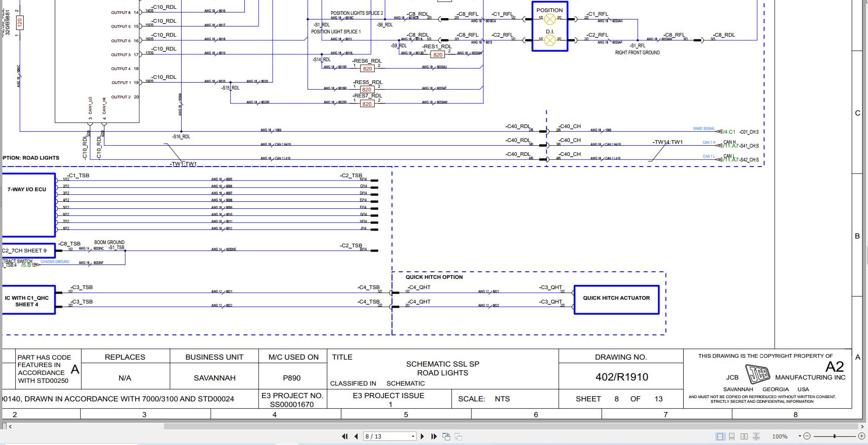Jump to the last page
This screenshot has height=445, width=868.
(x=434, y=436)
